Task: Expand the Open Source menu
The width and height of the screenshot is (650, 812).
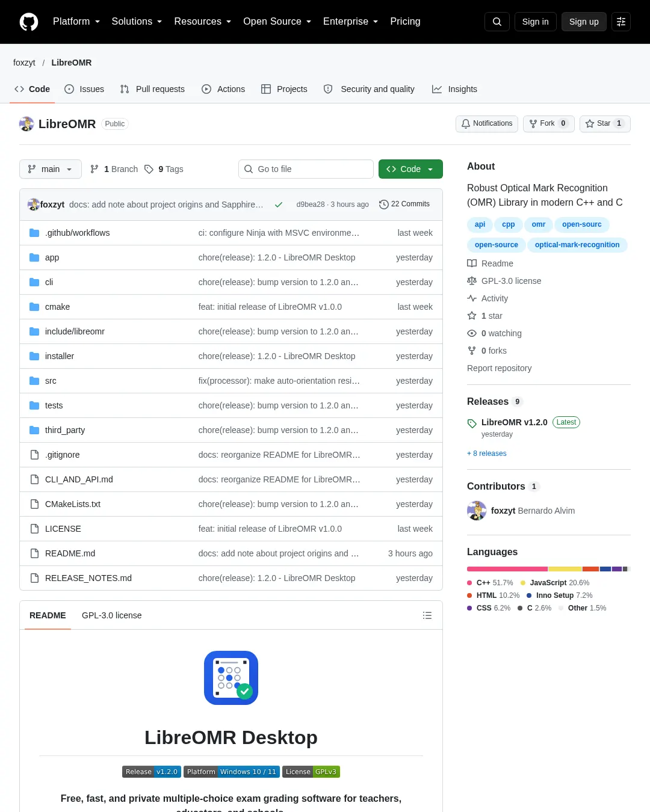Action: coord(277,22)
